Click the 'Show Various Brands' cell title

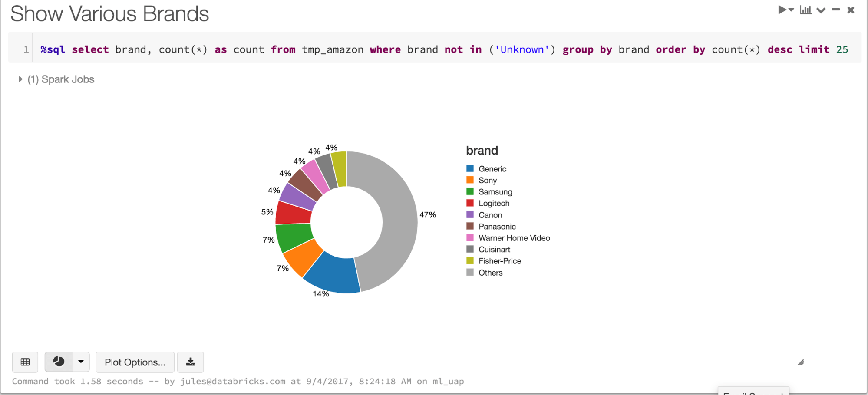[109, 14]
